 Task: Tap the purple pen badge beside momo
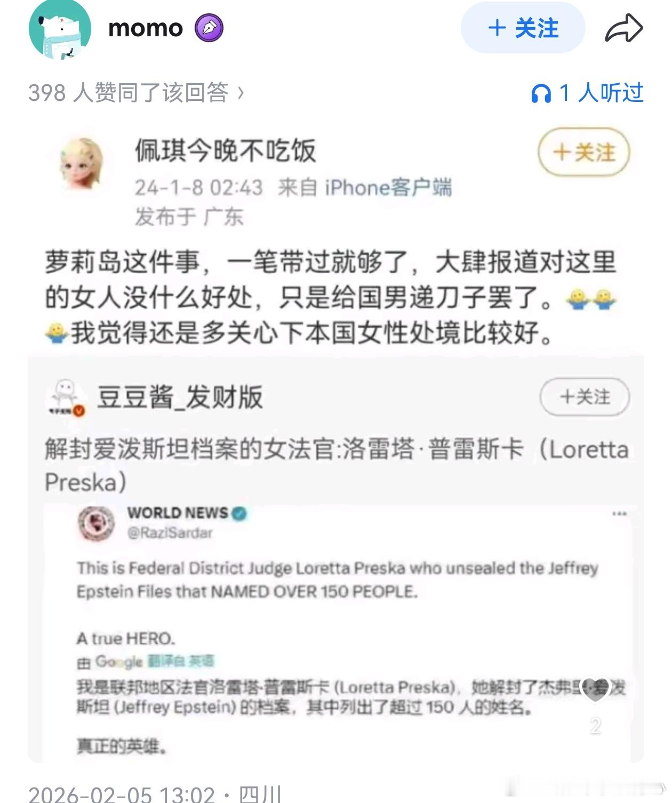(x=209, y=28)
